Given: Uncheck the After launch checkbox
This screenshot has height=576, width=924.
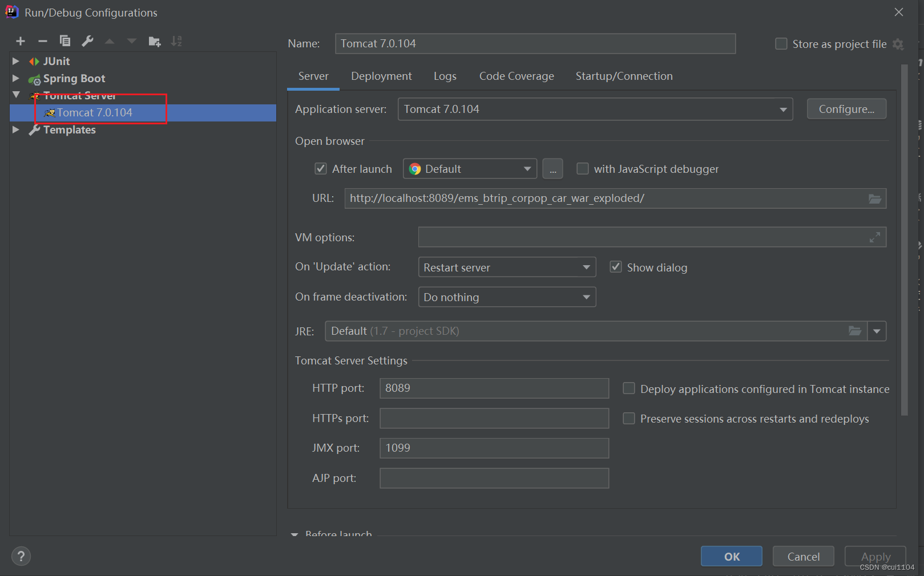Looking at the screenshot, I should coord(321,169).
